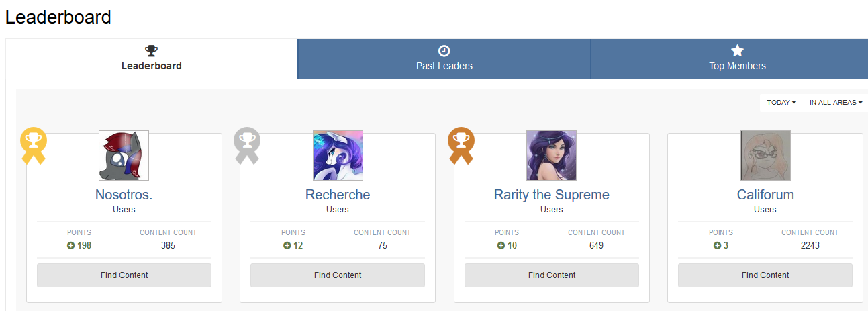Screen dimensions: 868x311
Task: Switch to the Past Leaders tab
Action: 444,59
